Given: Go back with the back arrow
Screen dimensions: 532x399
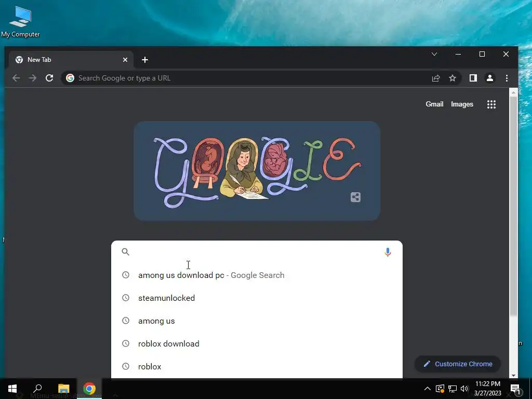Looking at the screenshot, I should [x=16, y=78].
